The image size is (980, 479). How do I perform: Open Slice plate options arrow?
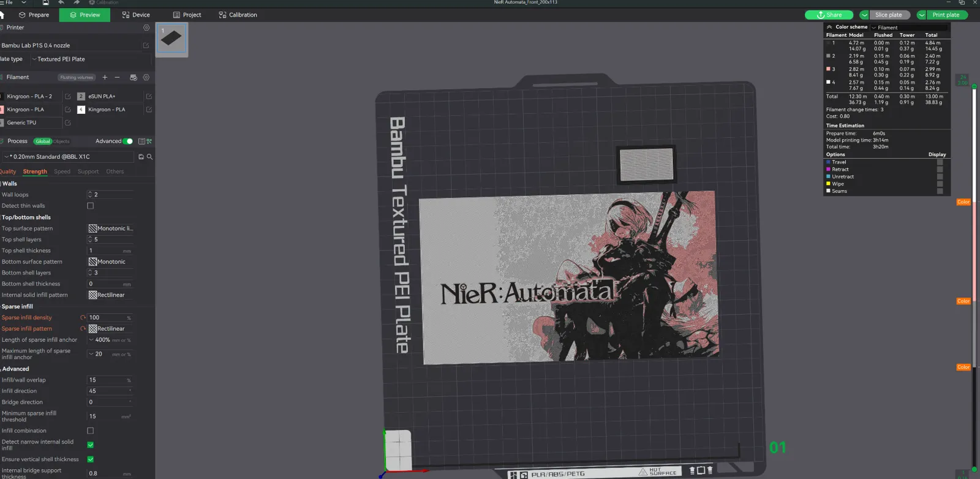(864, 15)
